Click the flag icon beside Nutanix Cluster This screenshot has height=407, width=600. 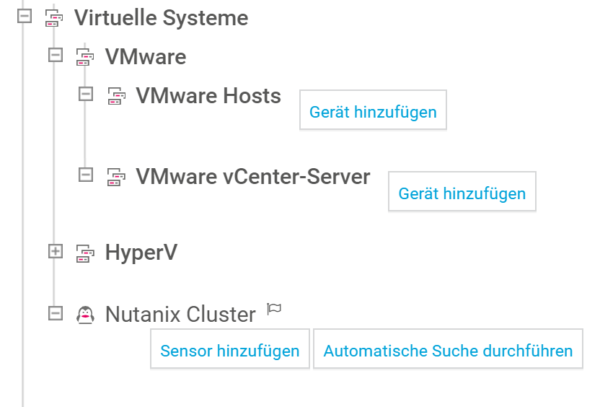[x=274, y=309]
